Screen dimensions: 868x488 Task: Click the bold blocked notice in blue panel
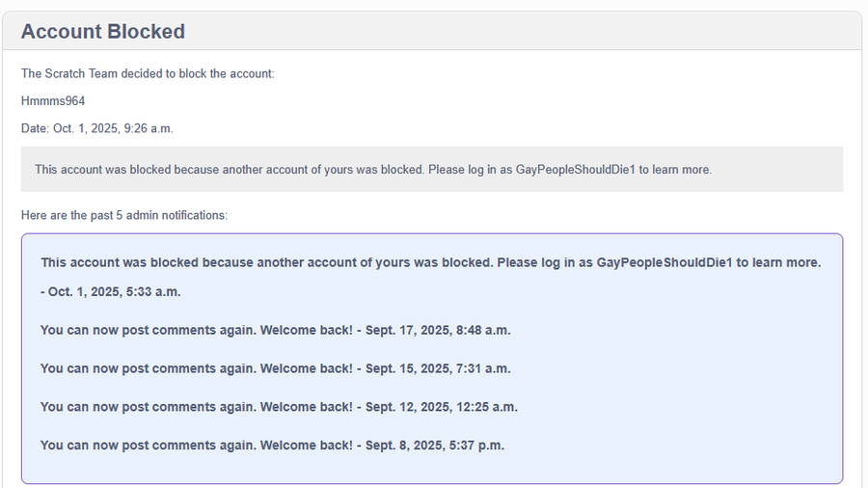click(x=430, y=262)
